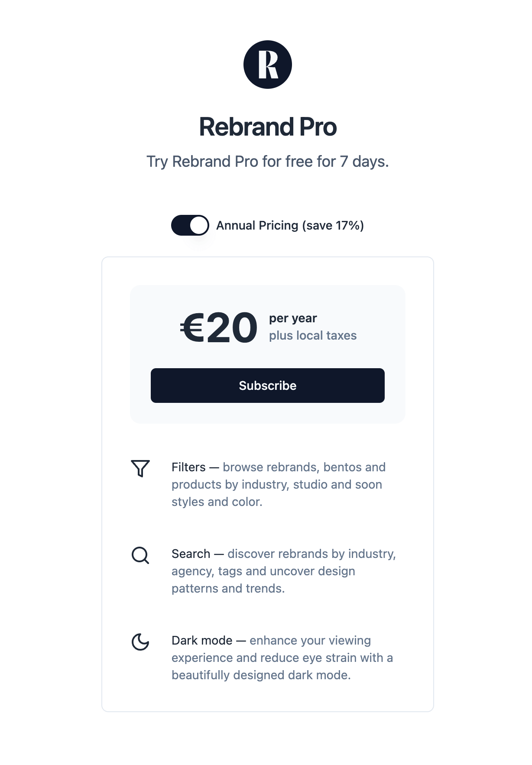Click the "plus local taxes" note
Screen dimensions: 532x765
tap(313, 336)
